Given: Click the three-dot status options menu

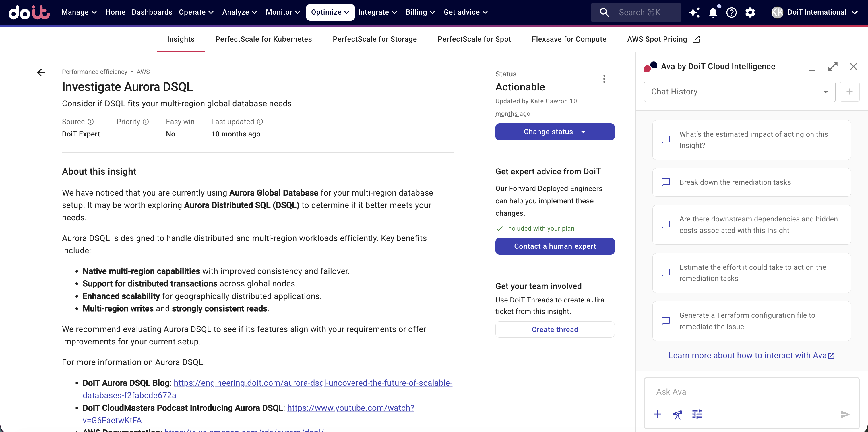Looking at the screenshot, I should (604, 79).
